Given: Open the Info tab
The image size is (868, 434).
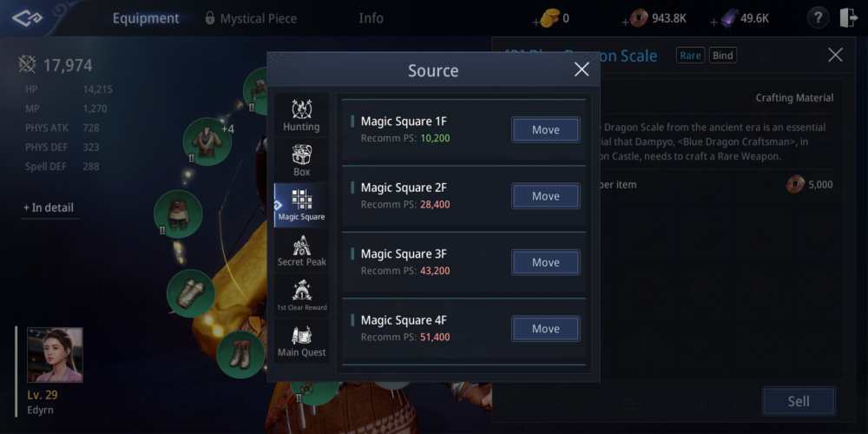Looking at the screenshot, I should (371, 18).
